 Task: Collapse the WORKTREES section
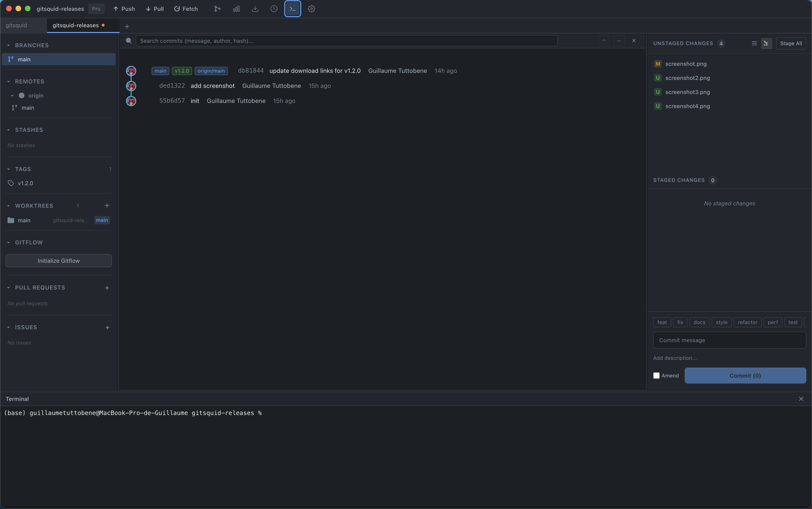pos(8,206)
